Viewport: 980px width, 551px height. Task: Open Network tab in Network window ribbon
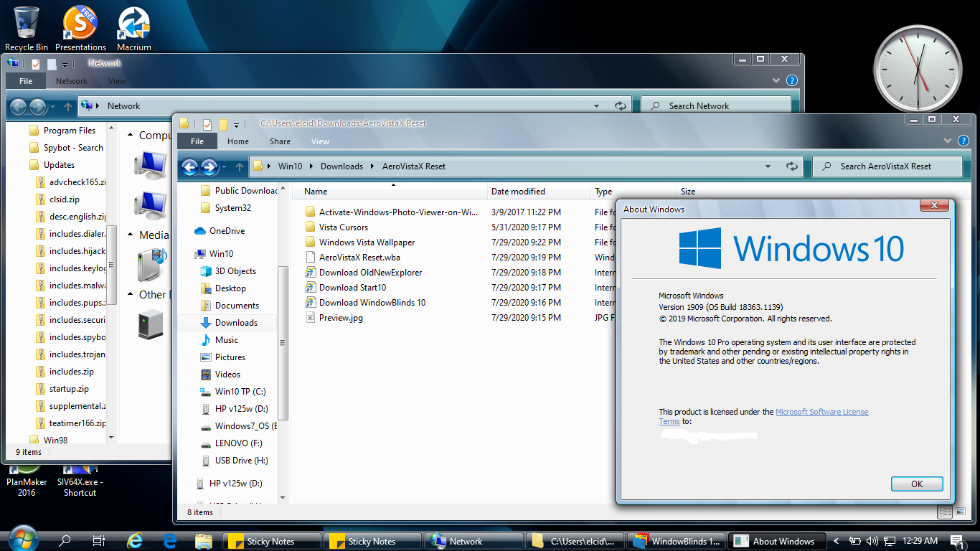72,81
